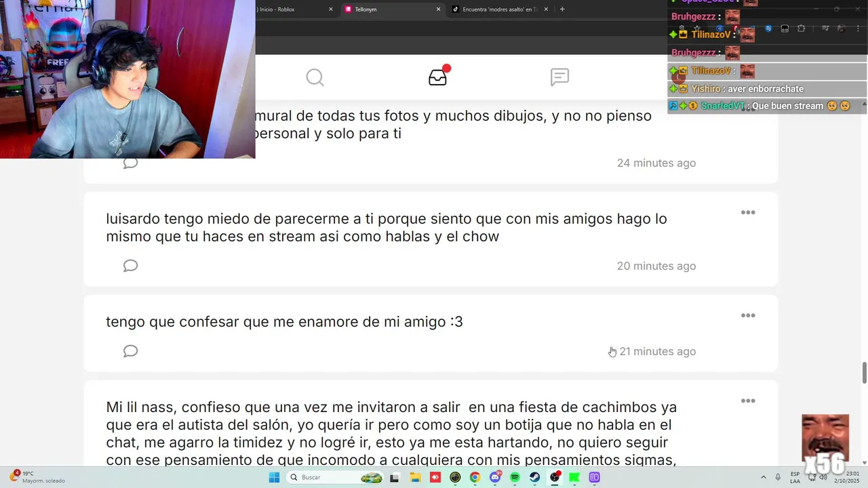Click the webcam overlay of the streamer
Image resolution: width=868 pixels, height=488 pixels.
tap(127, 79)
